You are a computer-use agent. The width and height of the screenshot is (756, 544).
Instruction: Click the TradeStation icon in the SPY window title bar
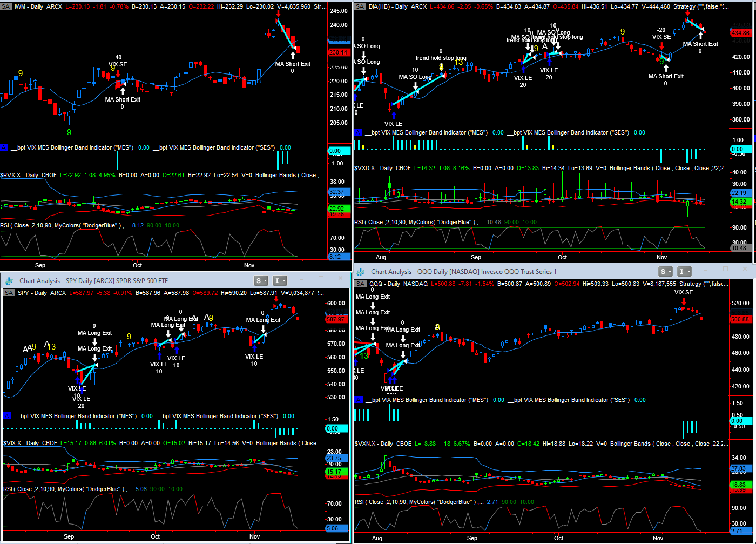point(9,280)
